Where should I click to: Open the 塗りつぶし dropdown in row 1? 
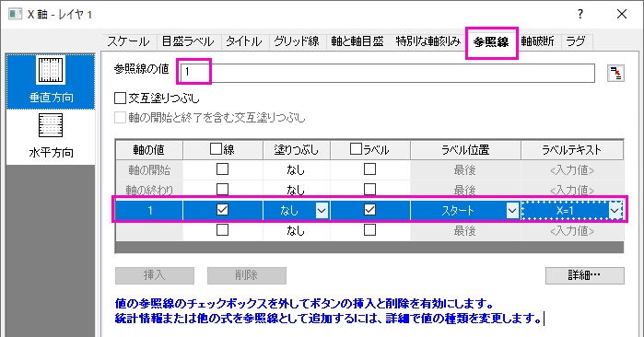(x=322, y=211)
